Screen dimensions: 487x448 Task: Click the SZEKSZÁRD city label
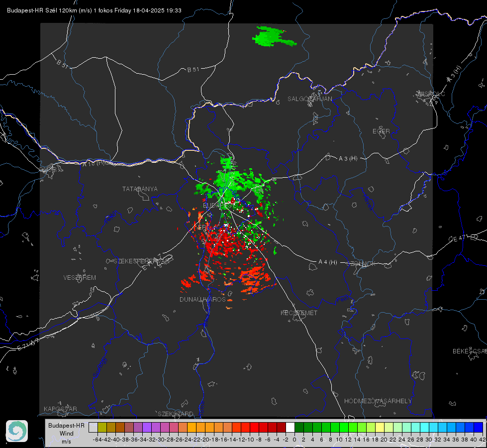pyautogui.click(x=176, y=414)
